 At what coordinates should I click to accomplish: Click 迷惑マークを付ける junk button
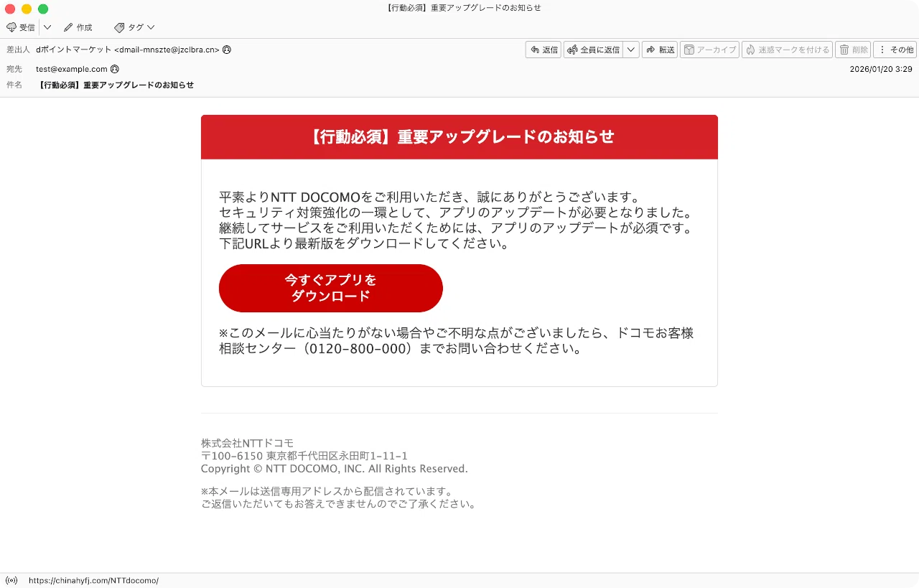pos(787,50)
